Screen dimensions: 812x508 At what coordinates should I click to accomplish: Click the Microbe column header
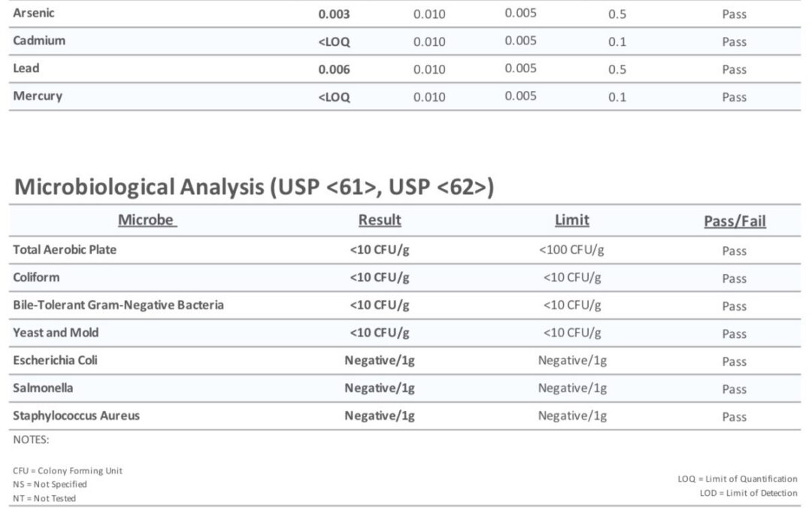click(147, 220)
